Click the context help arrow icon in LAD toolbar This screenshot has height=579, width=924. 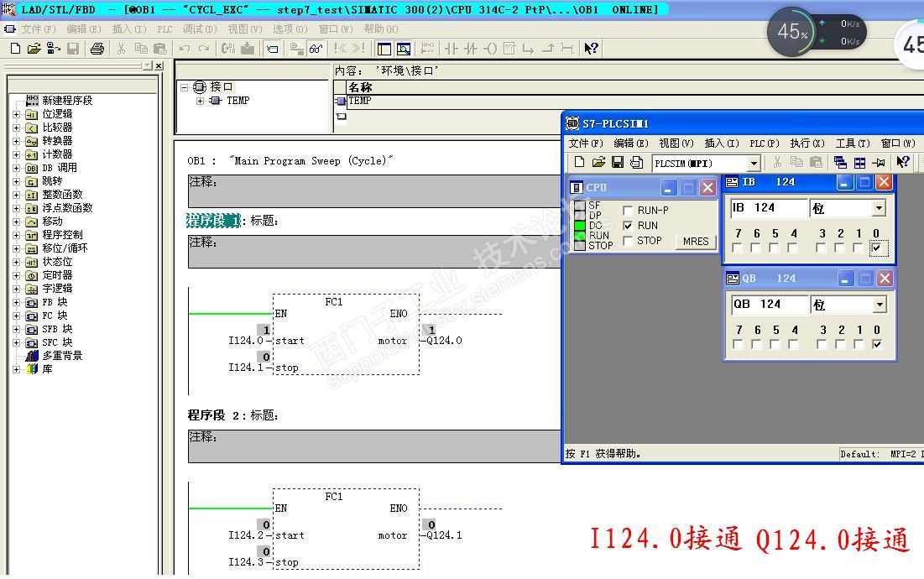pyautogui.click(x=591, y=49)
